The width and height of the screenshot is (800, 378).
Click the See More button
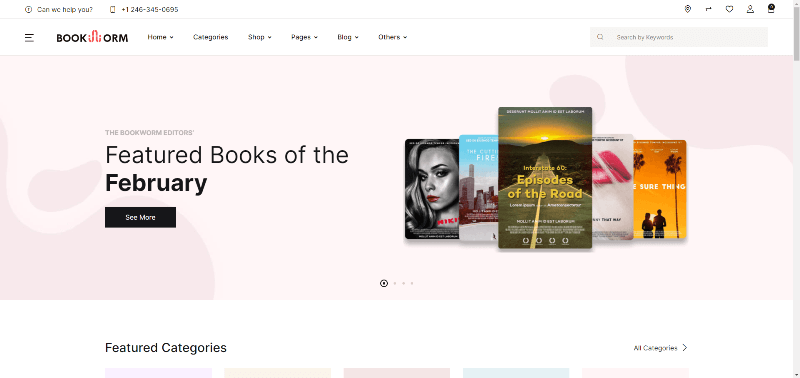point(140,217)
